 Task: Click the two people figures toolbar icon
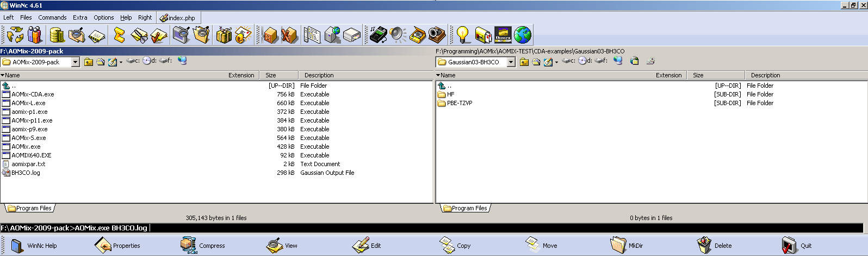[x=35, y=35]
